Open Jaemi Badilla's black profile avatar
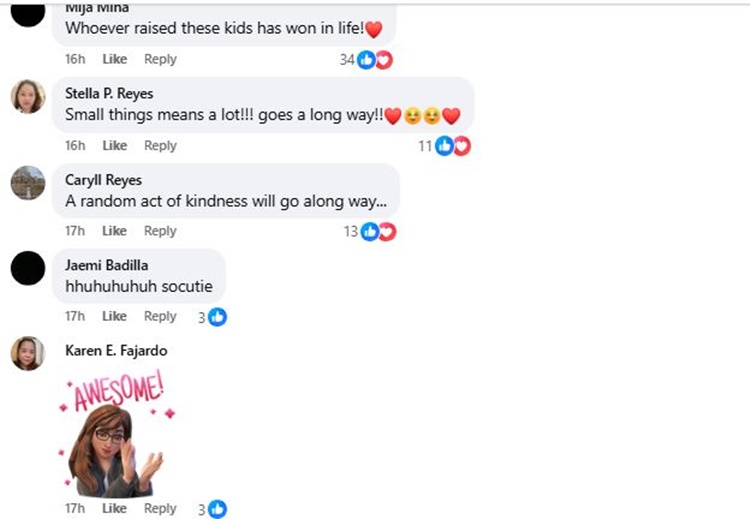The image size is (750, 519). click(x=28, y=268)
